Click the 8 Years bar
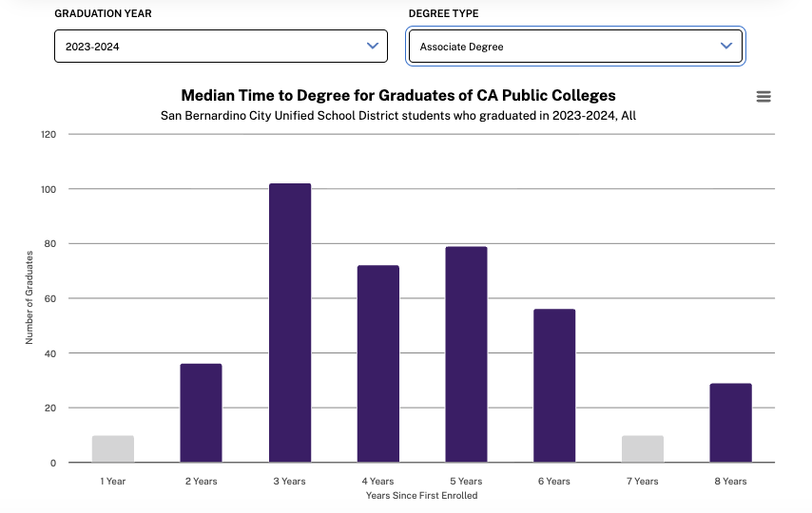 (x=730, y=423)
